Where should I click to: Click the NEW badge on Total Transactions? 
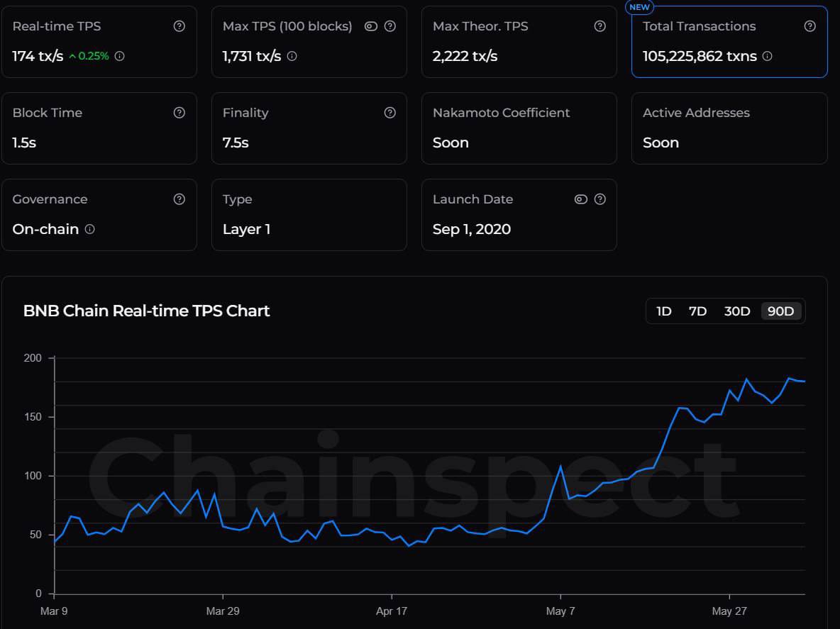pos(639,8)
